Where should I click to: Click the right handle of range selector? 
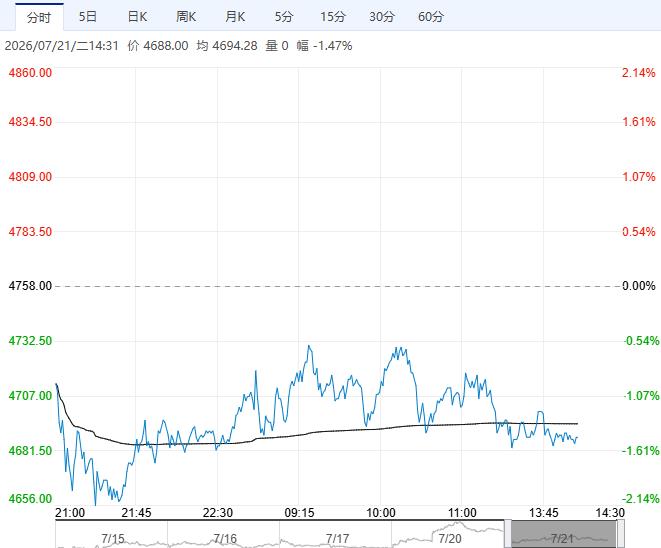[621, 534]
